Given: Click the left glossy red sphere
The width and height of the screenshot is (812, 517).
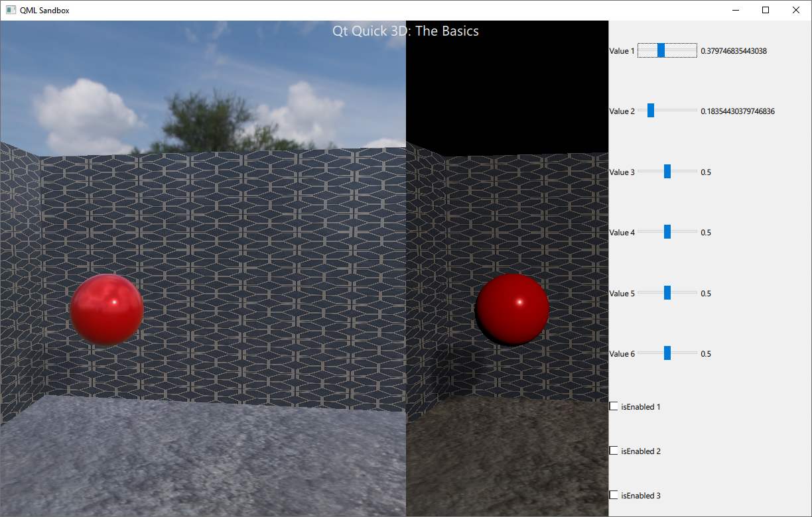Looking at the screenshot, I should 107,311.
